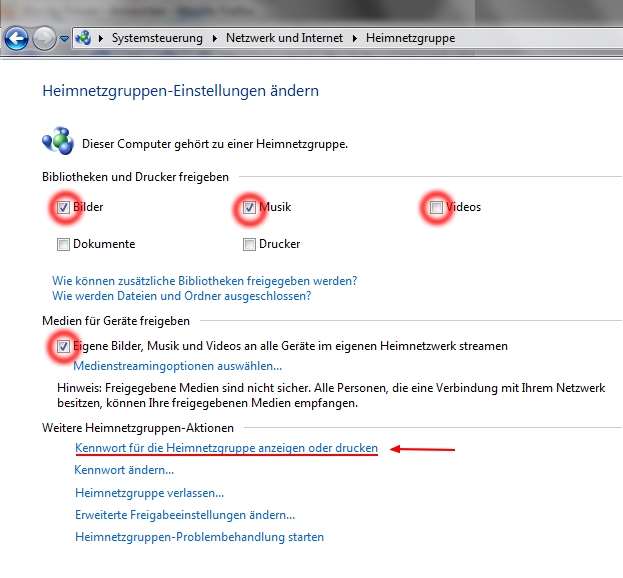Enable the Videos sharing checkbox

(436, 208)
